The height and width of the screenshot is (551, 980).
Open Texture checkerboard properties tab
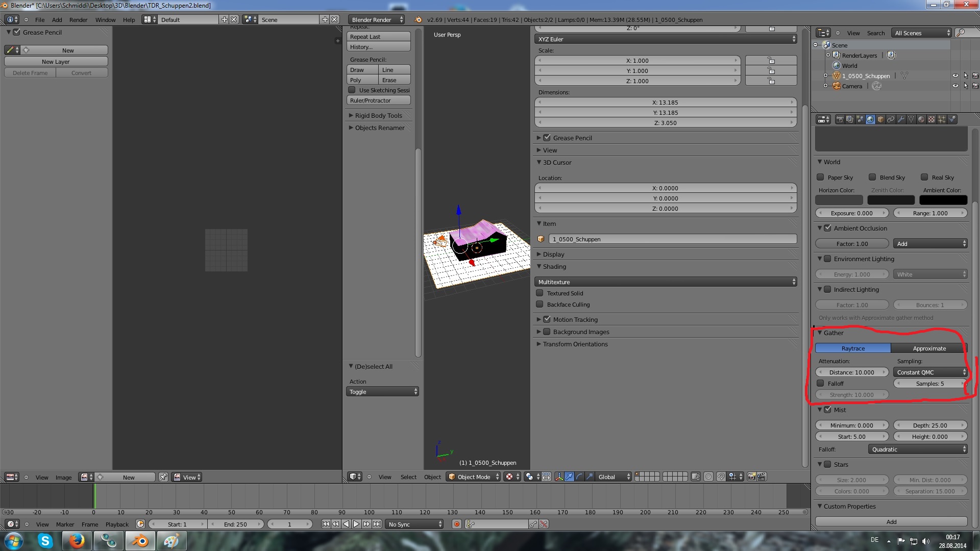tap(932, 119)
